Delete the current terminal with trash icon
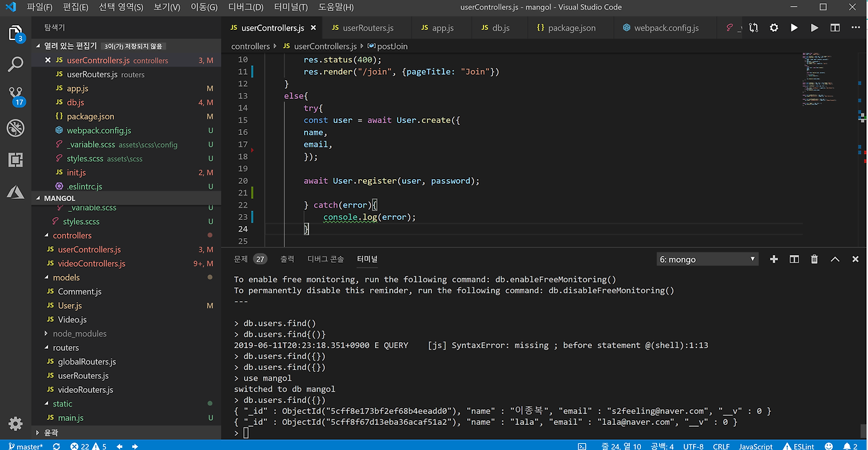This screenshot has width=868, height=450. click(814, 259)
